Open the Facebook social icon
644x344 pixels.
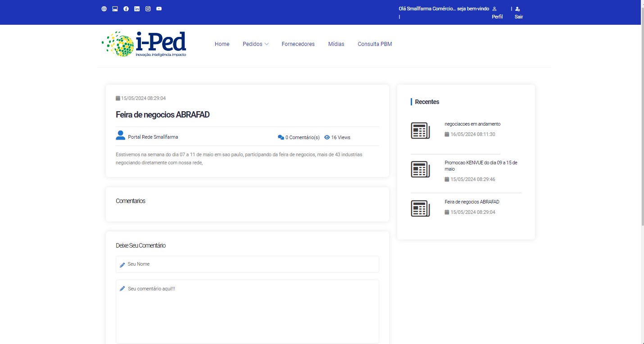point(126,9)
